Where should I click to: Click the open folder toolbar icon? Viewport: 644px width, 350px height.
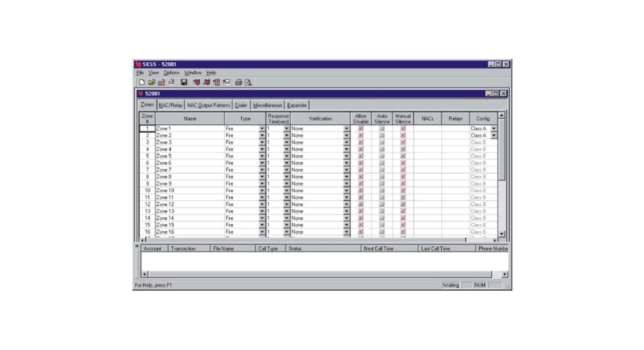(152, 83)
